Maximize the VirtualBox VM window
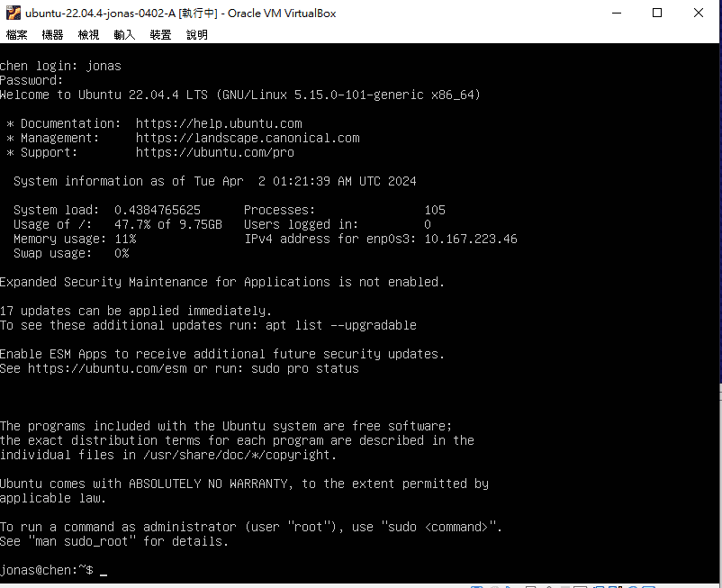The width and height of the screenshot is (722, 588). [x=658, y=13]
